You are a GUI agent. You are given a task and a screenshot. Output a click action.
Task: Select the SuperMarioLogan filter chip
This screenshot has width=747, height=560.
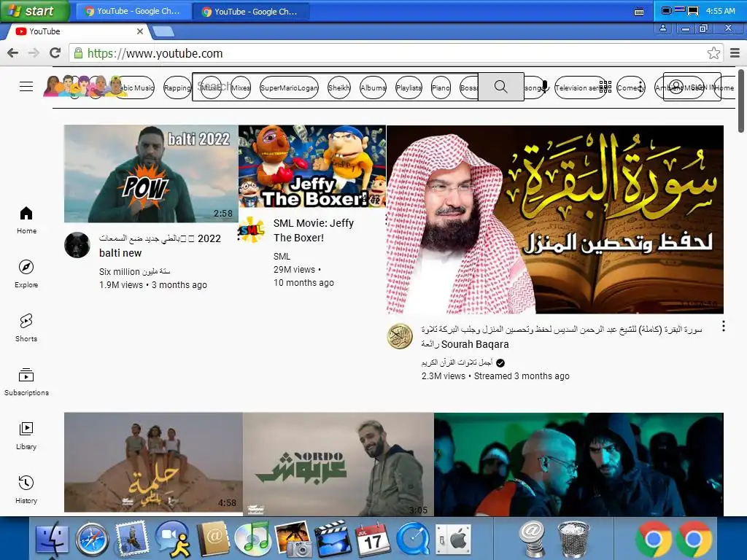(x=289, y=87)
